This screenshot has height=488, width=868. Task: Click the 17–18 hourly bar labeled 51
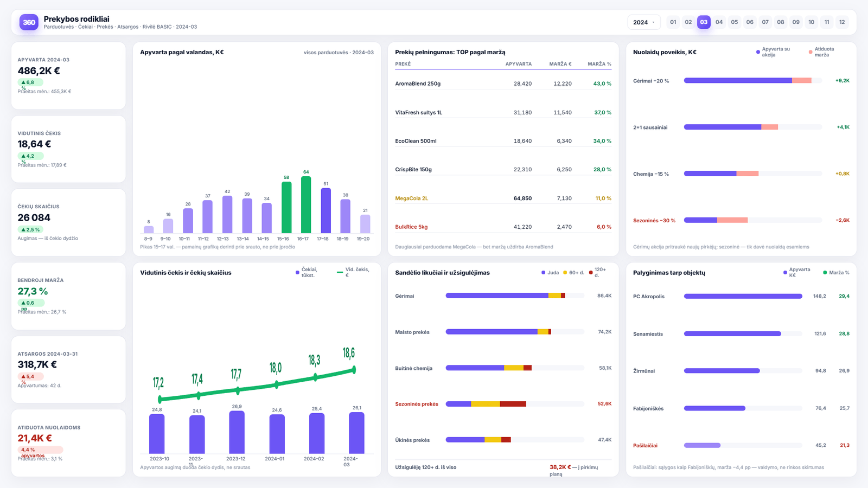(325, 210)
